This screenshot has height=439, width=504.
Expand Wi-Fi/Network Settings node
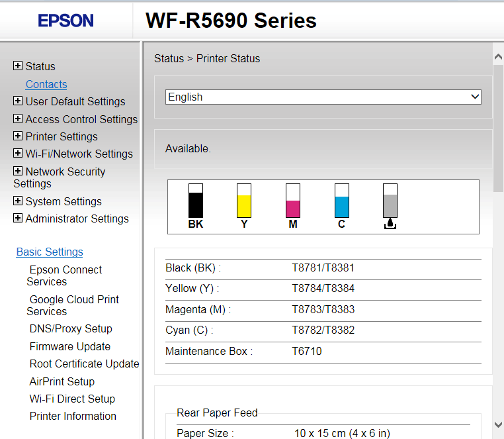click(18, 153)
